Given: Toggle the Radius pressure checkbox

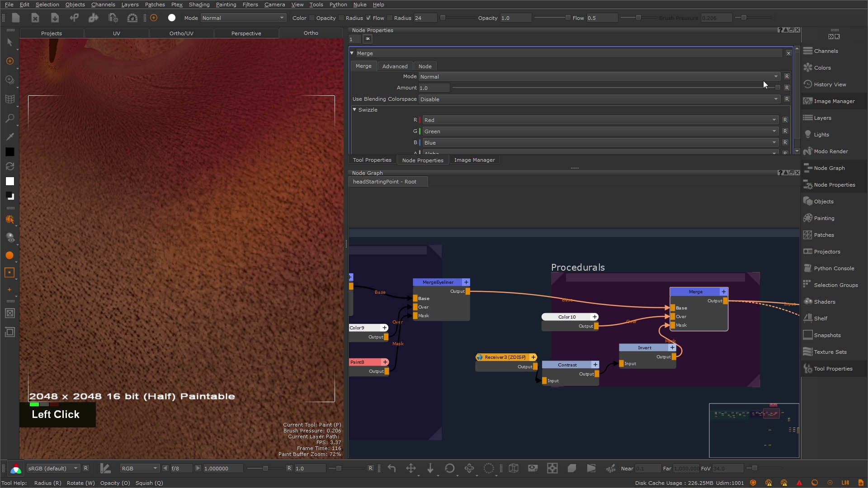Looking at the screenshot, I should coord(341,18).
